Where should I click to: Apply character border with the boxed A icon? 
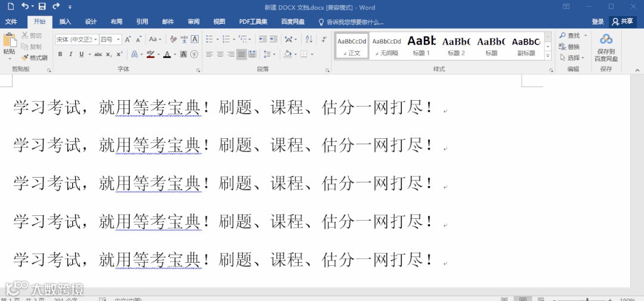194,39
